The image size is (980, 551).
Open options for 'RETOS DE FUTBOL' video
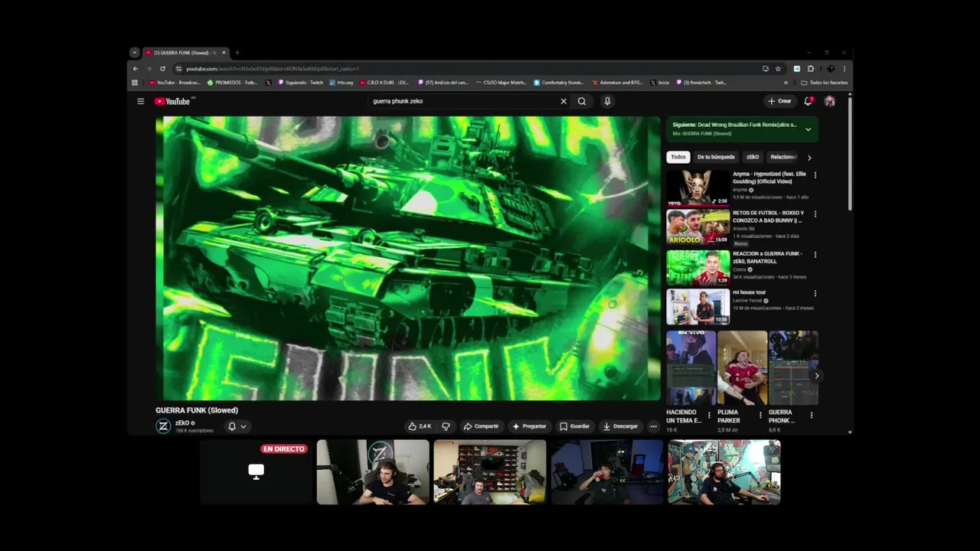815,214
